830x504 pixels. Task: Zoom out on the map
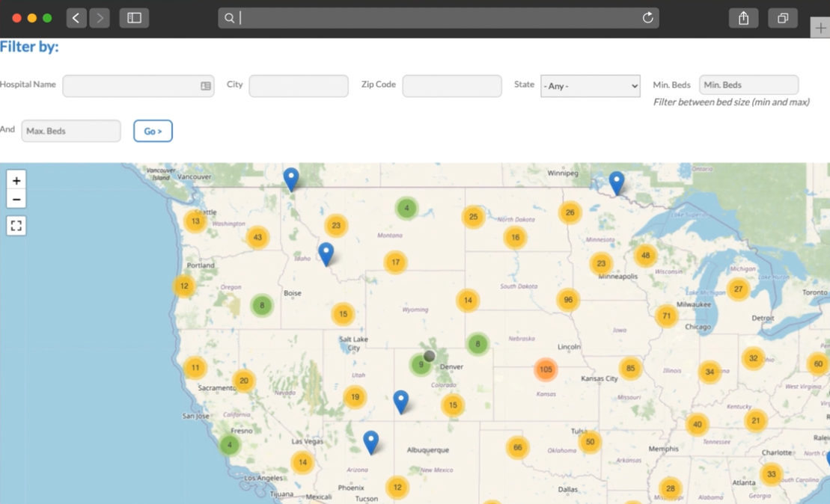pyautogui.click(x=16, y=198)
